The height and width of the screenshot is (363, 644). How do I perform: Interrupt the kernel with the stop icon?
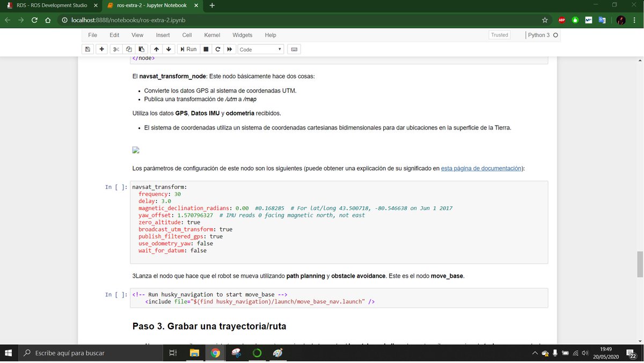click(x=206, y=49)
